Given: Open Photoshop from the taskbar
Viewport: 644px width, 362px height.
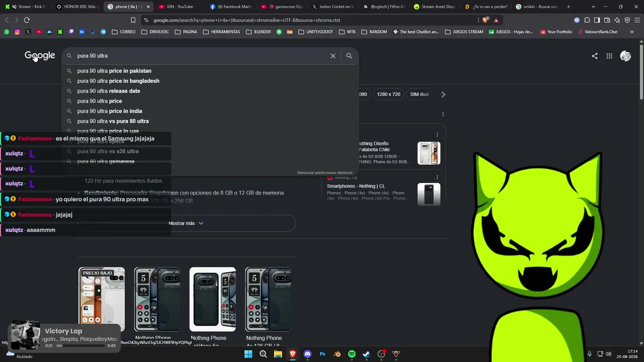Looking at the screenshot, I should point(323,354).
